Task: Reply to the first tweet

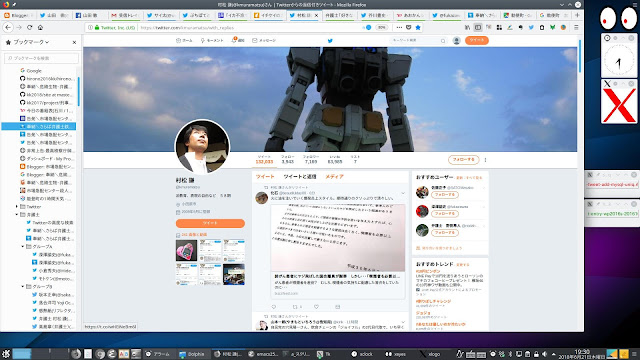Action: (273, 307)
